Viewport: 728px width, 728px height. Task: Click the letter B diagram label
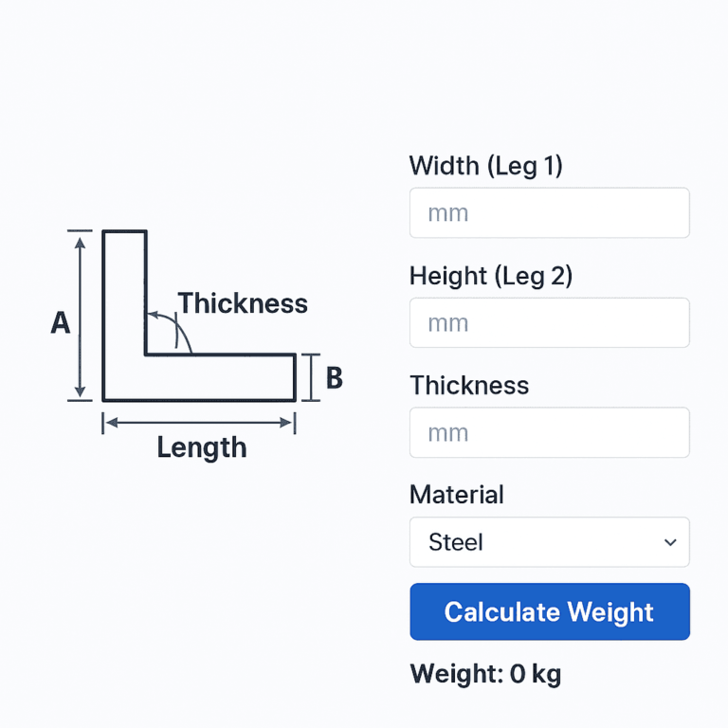point(334,378)
